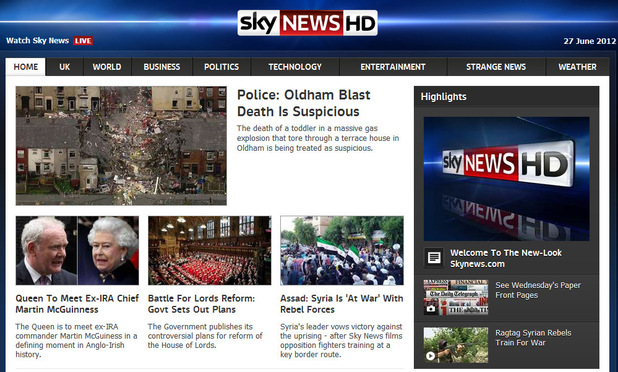
Task: Click the large Sky News HD highlights image
Action: coord(506,179)
